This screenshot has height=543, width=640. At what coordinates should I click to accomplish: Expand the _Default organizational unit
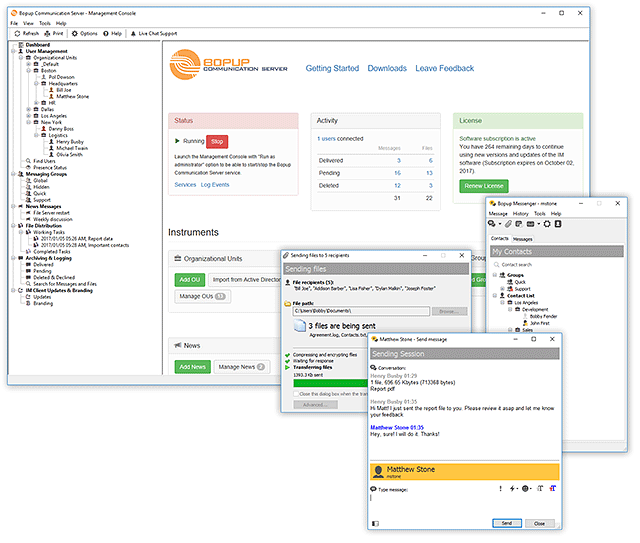29,64
